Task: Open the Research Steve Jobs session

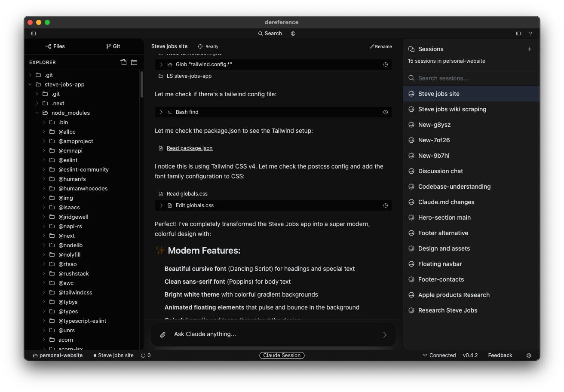Action: 471,310
